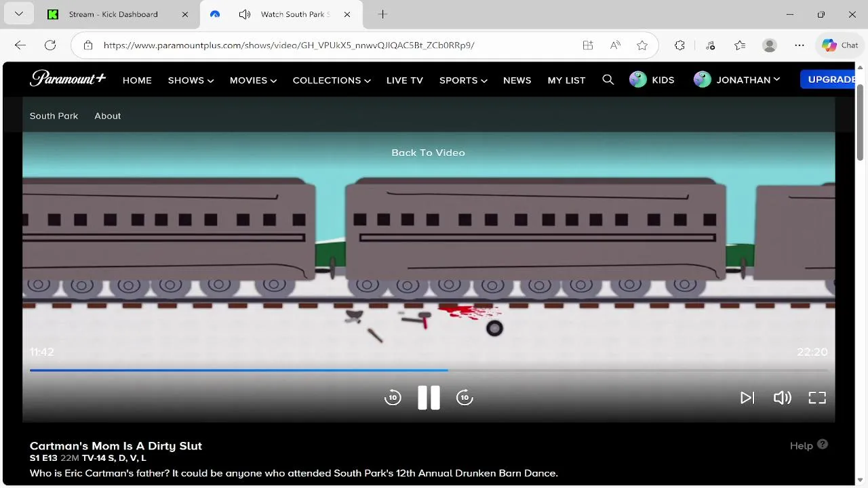
Task: Open browser extensions puzzle icon
Action: tap(679, 45)
